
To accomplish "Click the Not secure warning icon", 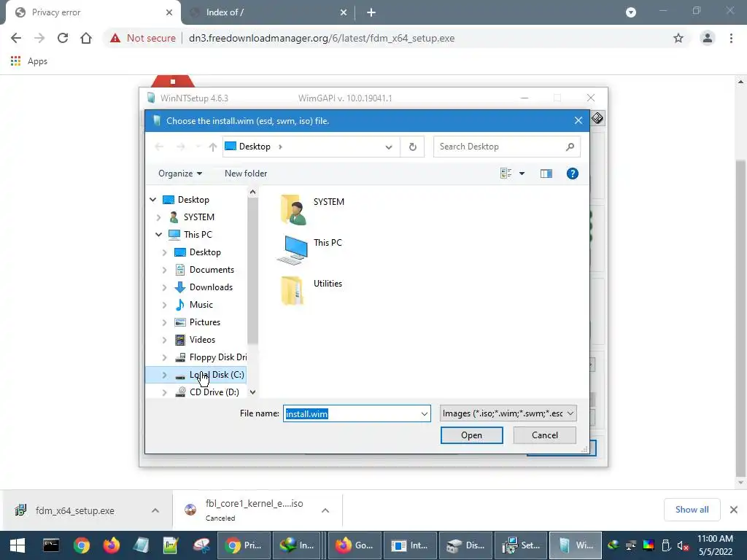I will pyautogui.click(x=115, y=38).
